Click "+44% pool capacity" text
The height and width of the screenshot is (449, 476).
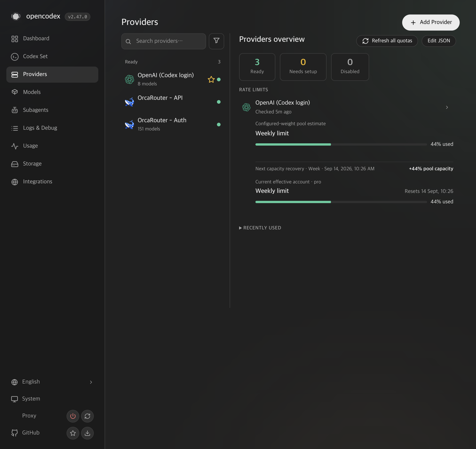(431, 169)
